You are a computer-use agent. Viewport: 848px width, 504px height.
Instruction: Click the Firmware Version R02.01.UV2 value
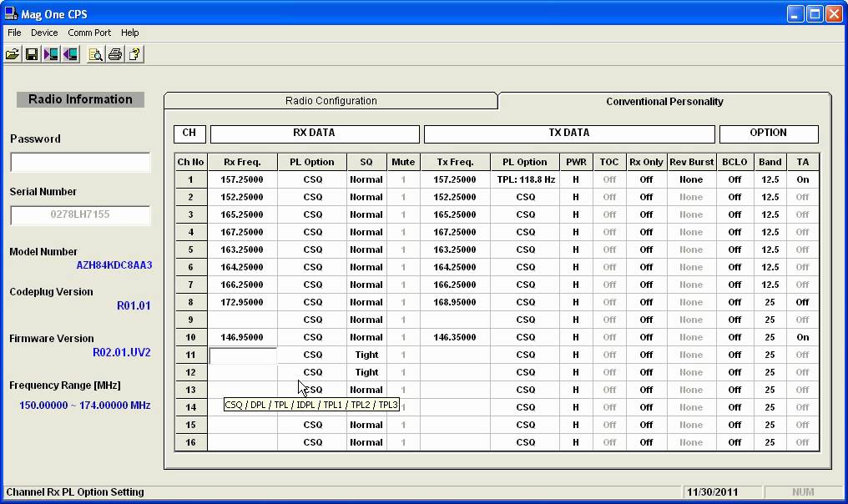(x=122, y=353)
